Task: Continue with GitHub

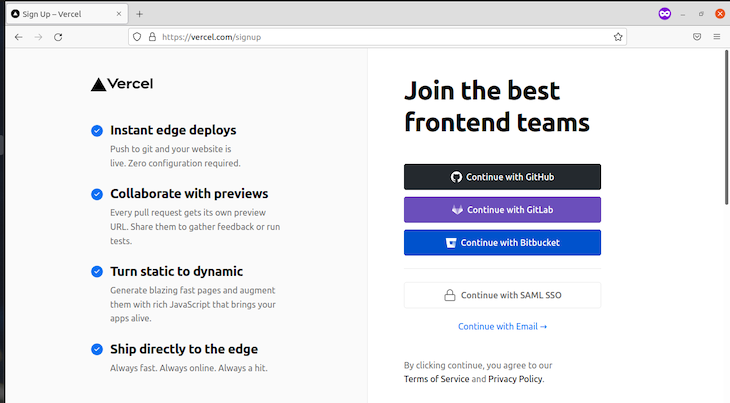Action: [x=502, y=177]
